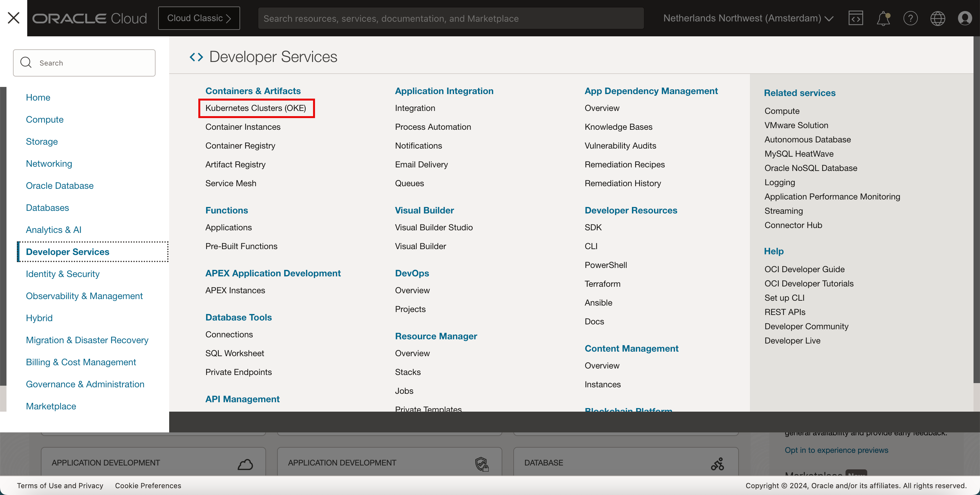
Task: Click the help question mark icon
Action: (x=910, y=18)
